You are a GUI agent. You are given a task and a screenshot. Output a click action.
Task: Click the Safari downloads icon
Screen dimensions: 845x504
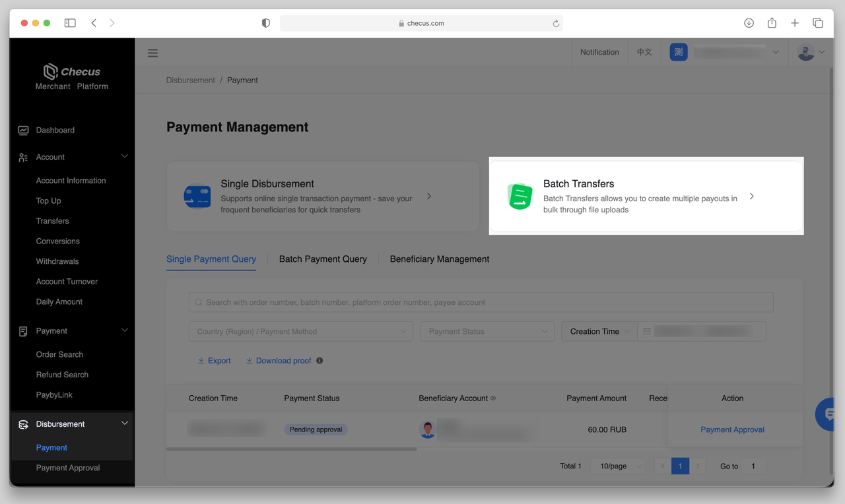[x=749, y=23]
